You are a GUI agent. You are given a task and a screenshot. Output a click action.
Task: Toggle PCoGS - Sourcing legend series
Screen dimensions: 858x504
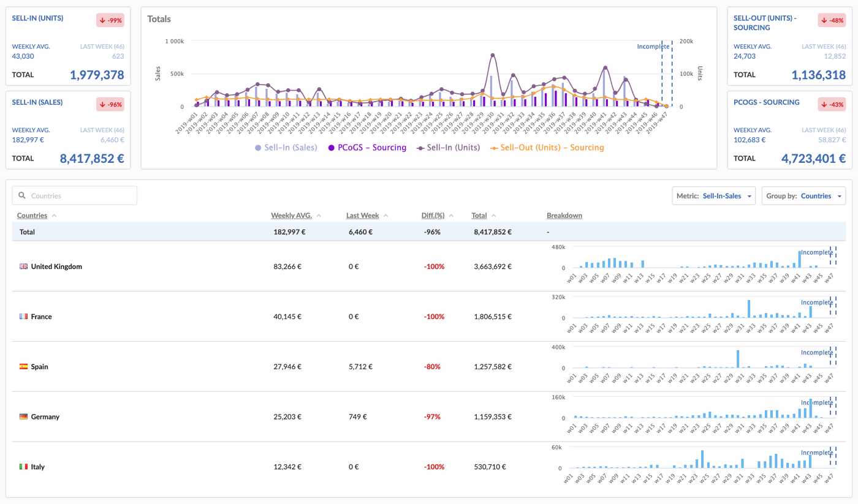click(x=367, y=148)
